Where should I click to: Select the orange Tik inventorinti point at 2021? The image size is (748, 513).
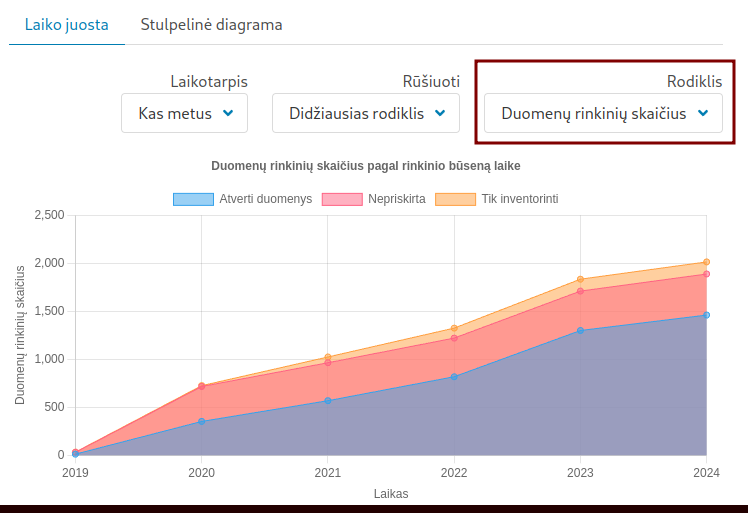coord(328,357)
